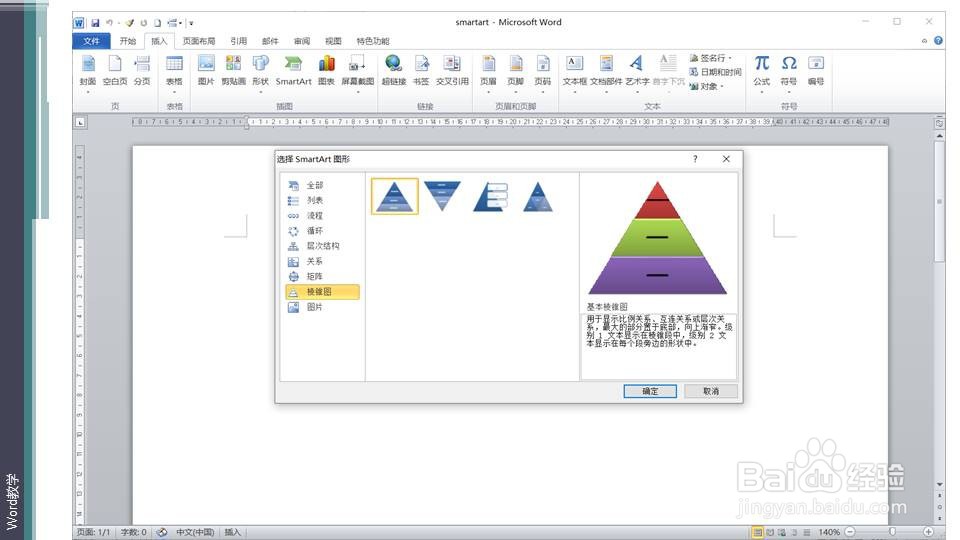Image resolution: width=960 pixels, height=540 pixels.
Task: Switch to the View (视图) tab
Action: click(x=333, y=41)
